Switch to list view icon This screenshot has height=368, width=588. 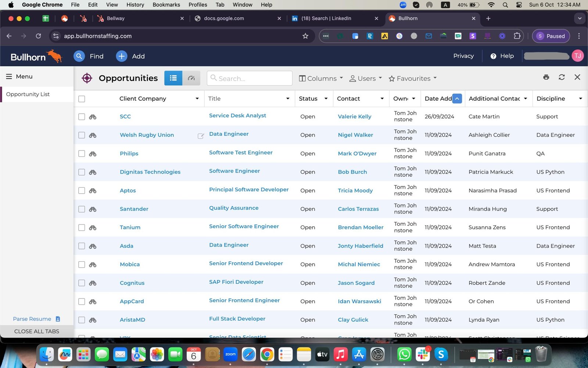click(173, 78)
